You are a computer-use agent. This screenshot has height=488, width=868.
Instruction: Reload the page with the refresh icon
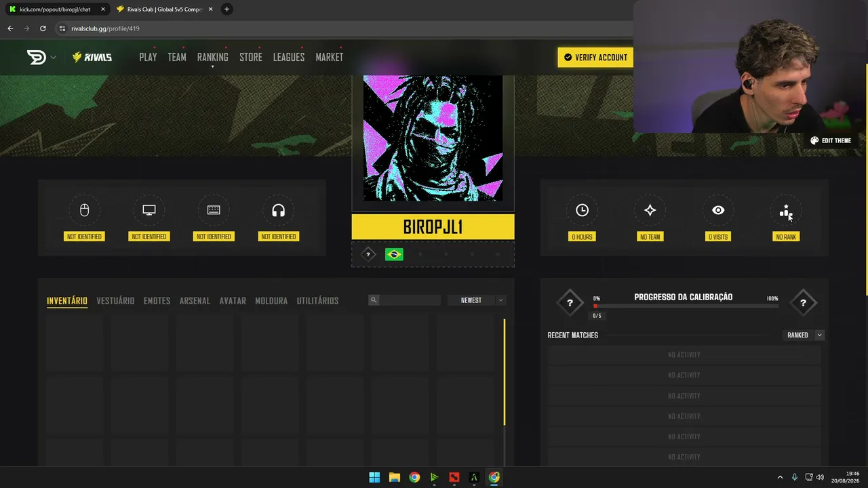(43, 28)
